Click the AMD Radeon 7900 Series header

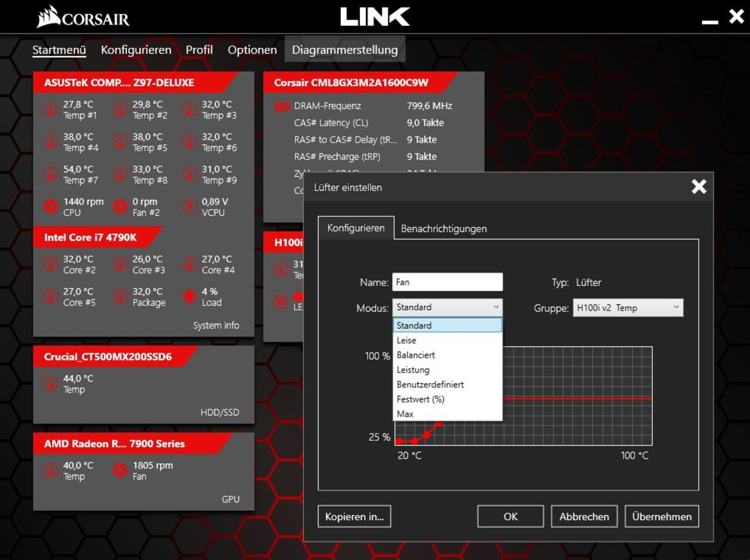pos(132,444)
